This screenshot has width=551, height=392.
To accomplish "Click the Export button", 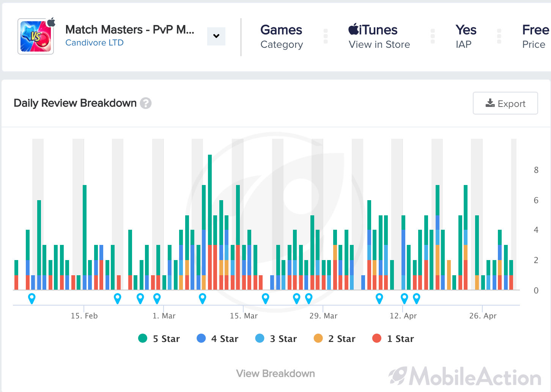I will click(x=505, y=103).
